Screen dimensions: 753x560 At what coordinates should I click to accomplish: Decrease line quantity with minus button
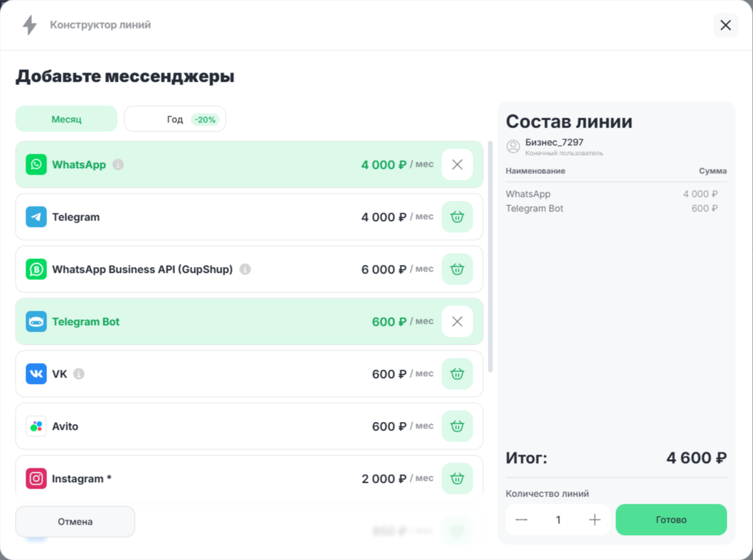[521, 520]
